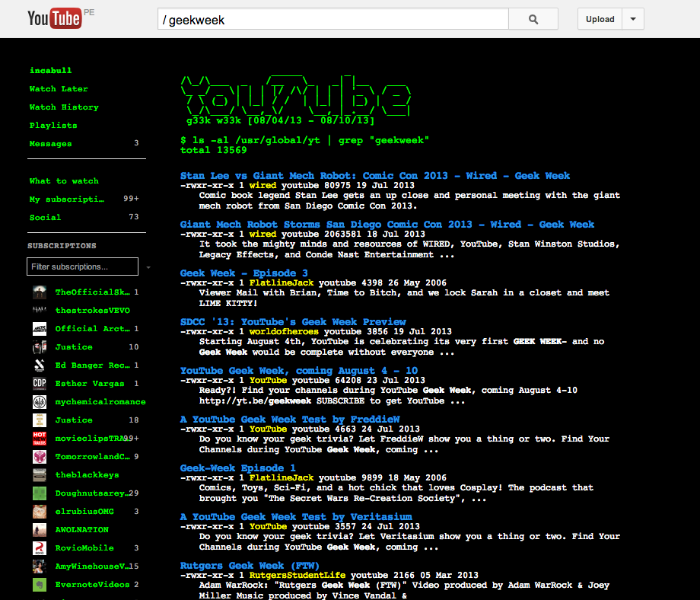700x600 pixels.
Task: Click the ASCII-art YouTube banner
Action: tap(295, 96)
